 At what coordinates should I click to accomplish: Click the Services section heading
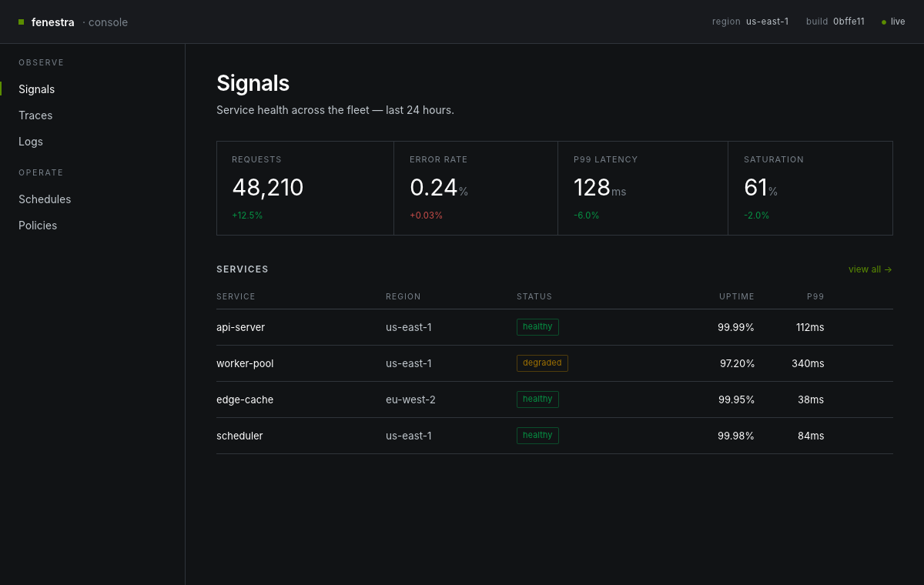(x=243, y=269)
